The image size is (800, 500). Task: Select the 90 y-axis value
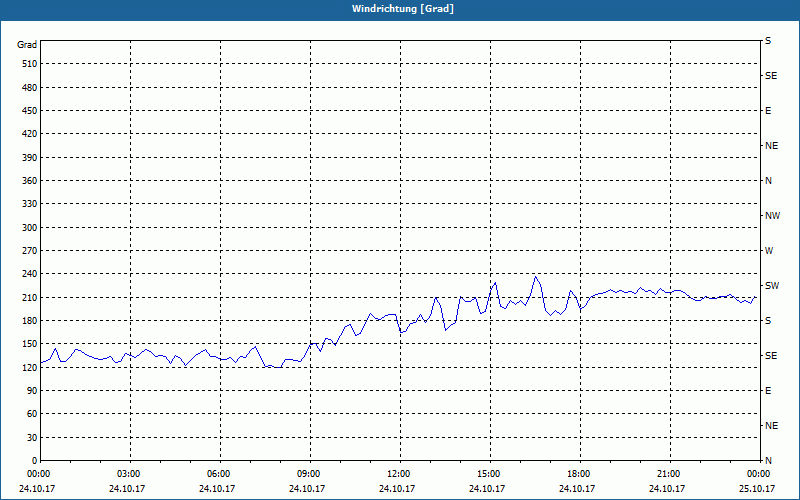(x=32, y=391)
